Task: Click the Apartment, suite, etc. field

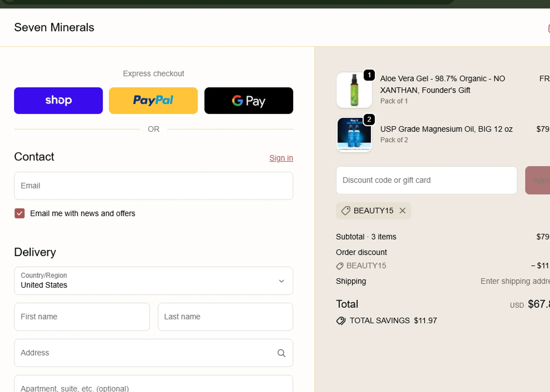Action: tap(154, 384)
